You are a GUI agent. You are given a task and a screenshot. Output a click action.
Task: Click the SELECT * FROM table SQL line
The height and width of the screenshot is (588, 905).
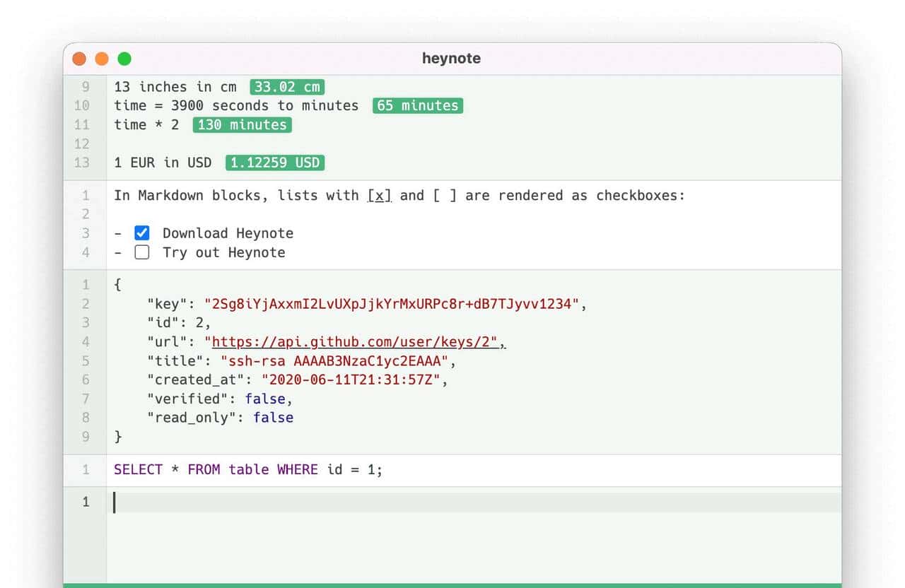point(247,470)
